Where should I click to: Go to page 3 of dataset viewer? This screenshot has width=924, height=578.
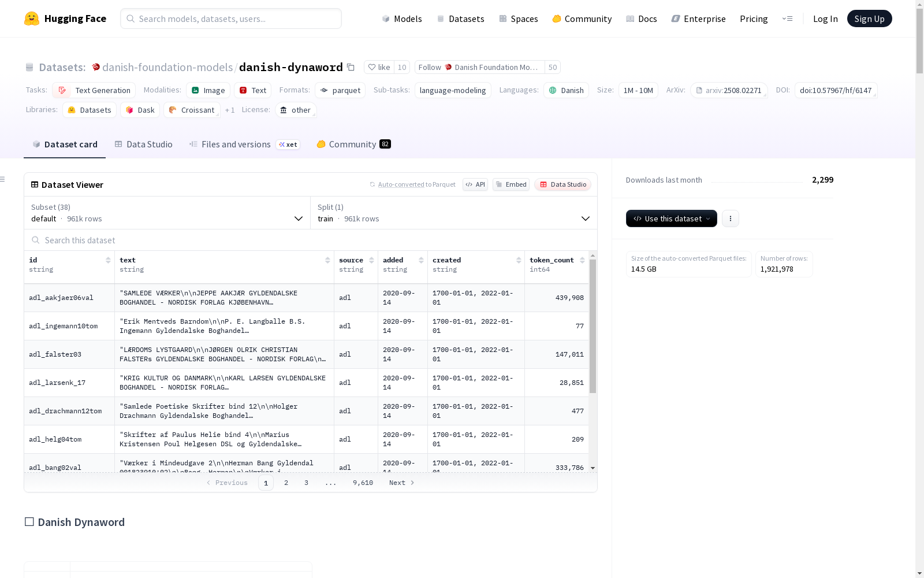coord(306,483)
